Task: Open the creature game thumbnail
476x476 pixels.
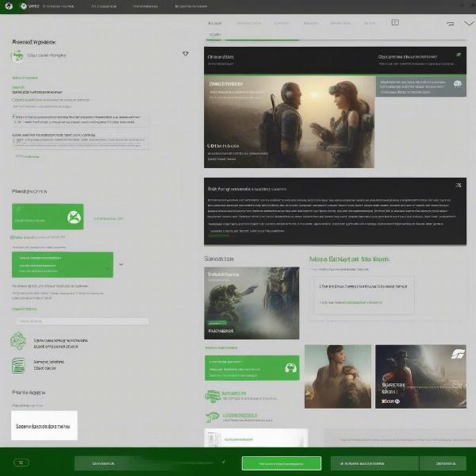Action: coord(251,303)
